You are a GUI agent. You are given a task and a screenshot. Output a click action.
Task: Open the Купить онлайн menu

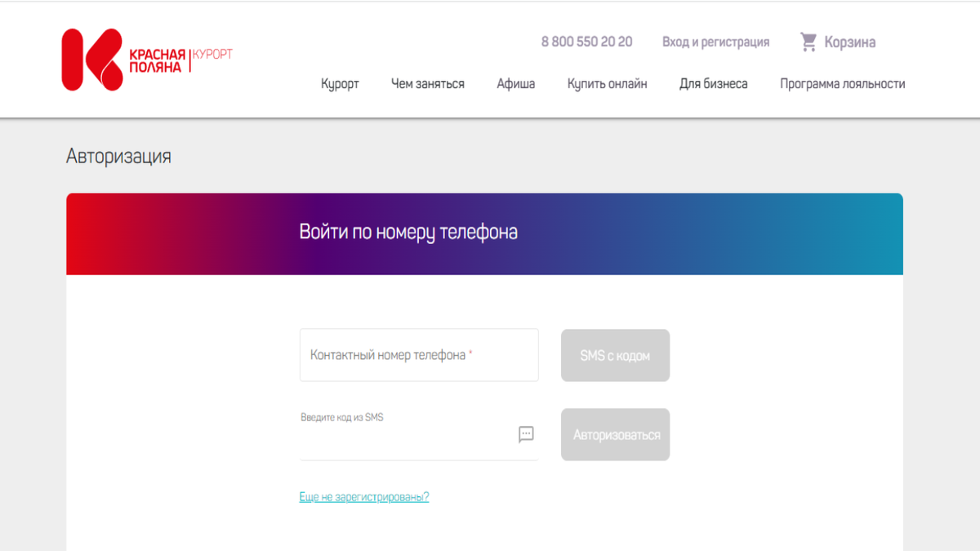[608, 83]
